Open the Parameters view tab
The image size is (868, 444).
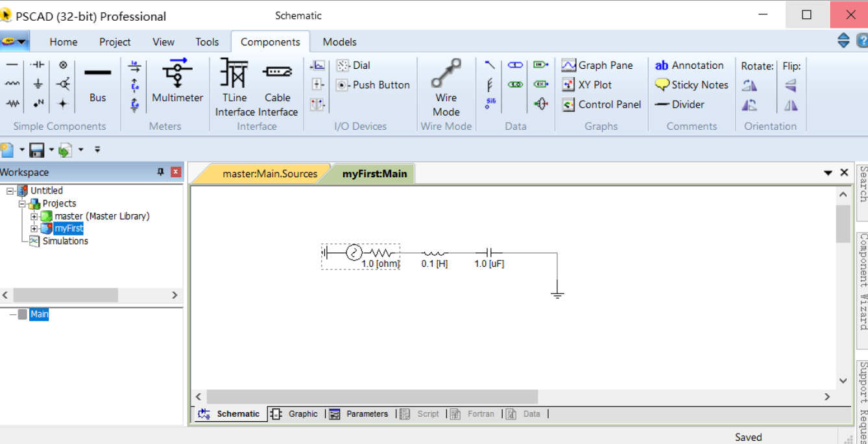coord(359,413)
